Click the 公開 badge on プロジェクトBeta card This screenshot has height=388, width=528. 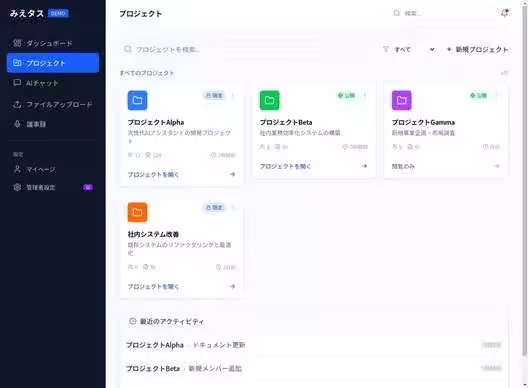[x=346, y=96]
